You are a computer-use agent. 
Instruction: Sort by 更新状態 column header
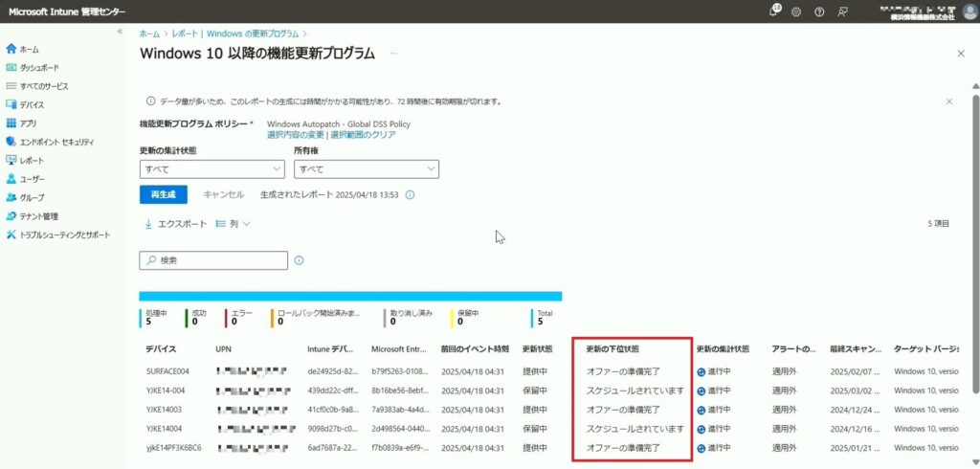(x=538, y=349)
